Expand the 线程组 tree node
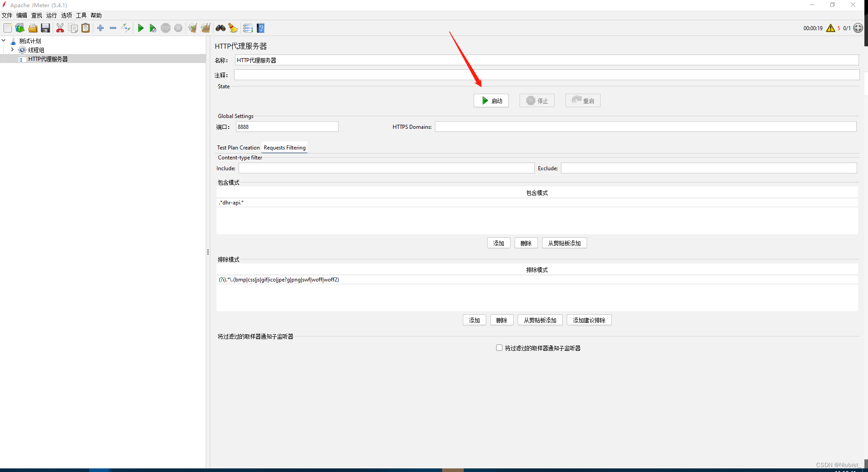The image size is (868, 472). tap(12, 50)
